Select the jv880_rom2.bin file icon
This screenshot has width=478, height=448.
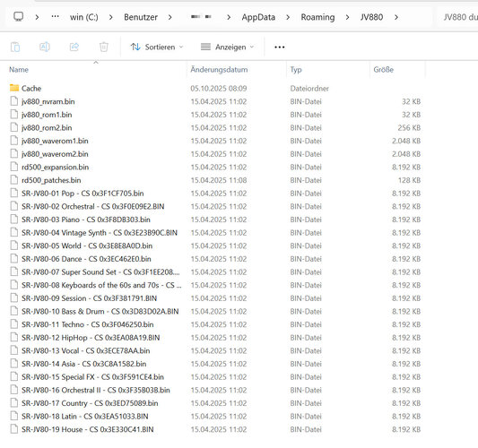pos(14,127)
